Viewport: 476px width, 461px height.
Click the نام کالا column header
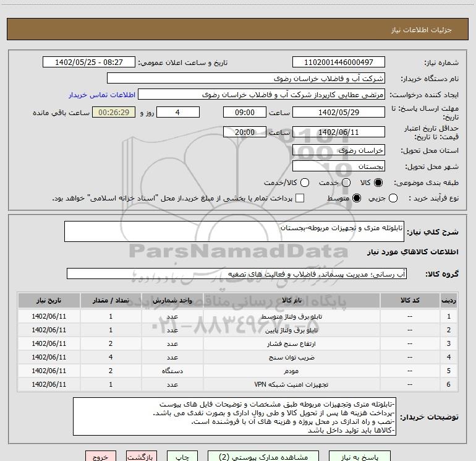click(291, 300)
